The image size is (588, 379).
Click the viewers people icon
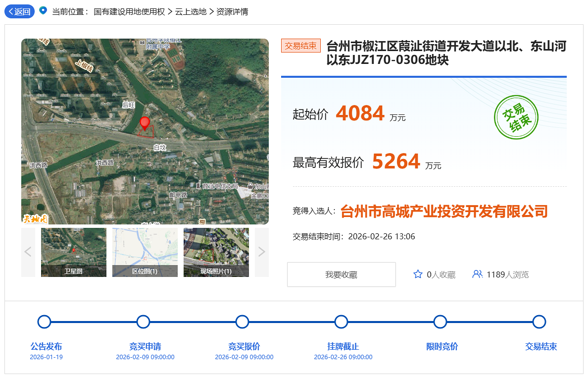[477, 274]
